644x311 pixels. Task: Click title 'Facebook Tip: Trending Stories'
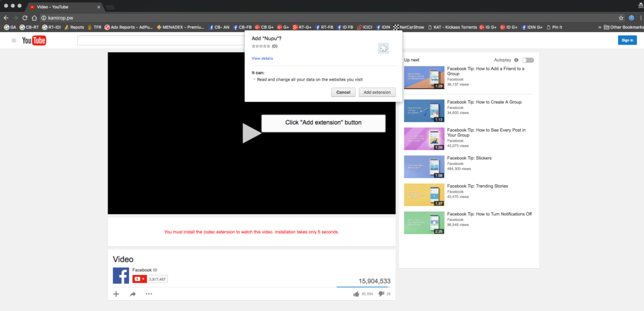pyautogui.click(x=477, y=186)
